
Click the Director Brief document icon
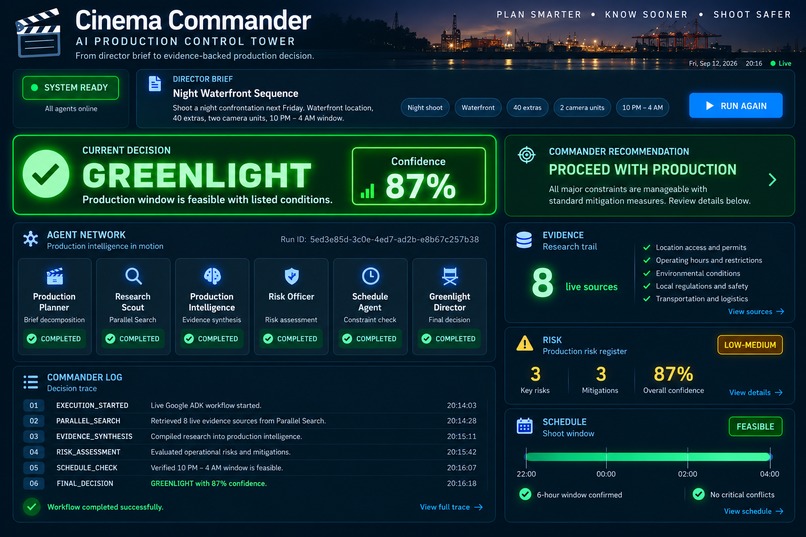[x=154, y=84]
